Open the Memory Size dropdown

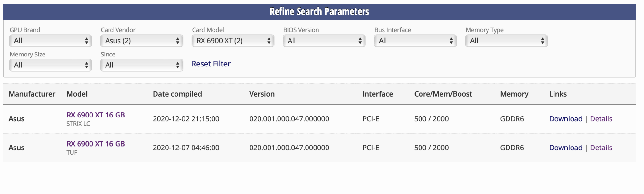(x=51, y=65)
